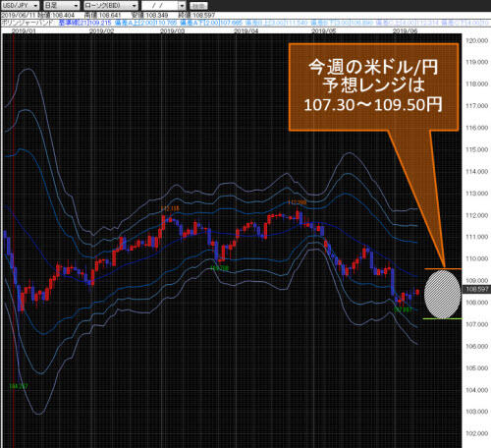
Task: Click the 105.000 price axis label
Action: pos(477,368)
